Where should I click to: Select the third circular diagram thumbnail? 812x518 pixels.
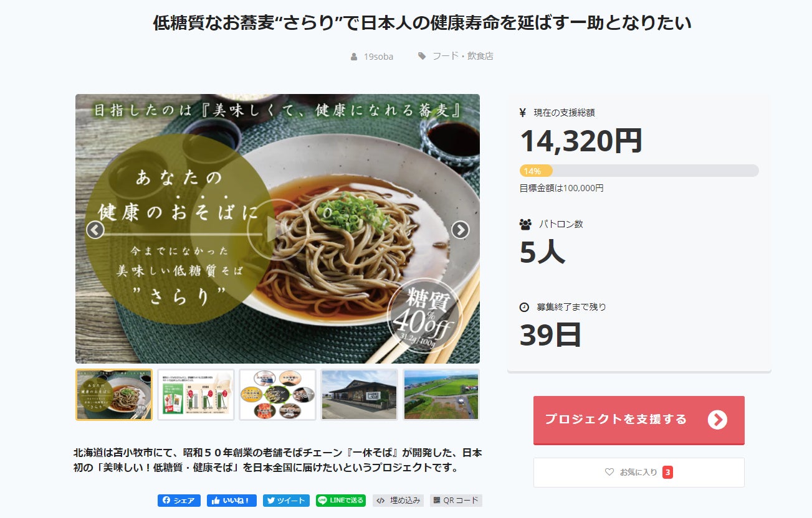point(277,395)
